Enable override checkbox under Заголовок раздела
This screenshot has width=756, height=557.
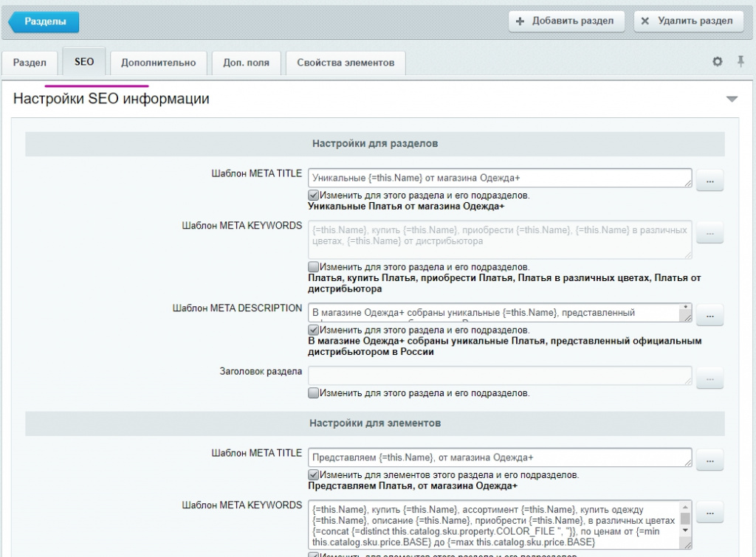(313, 392)
